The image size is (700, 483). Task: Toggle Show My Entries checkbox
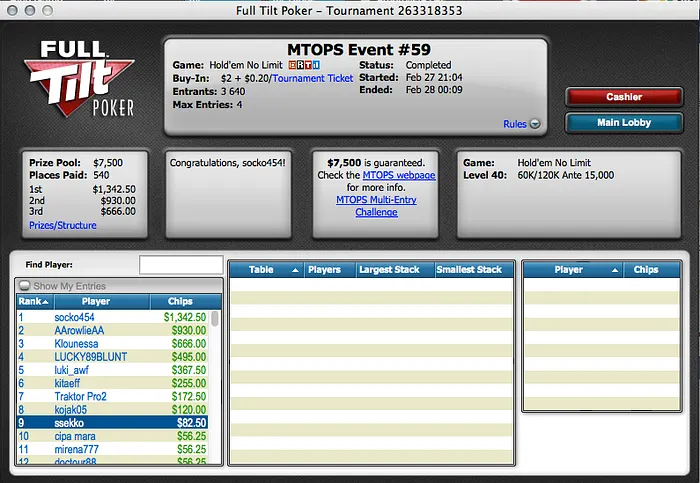click(x=25, y=286)
